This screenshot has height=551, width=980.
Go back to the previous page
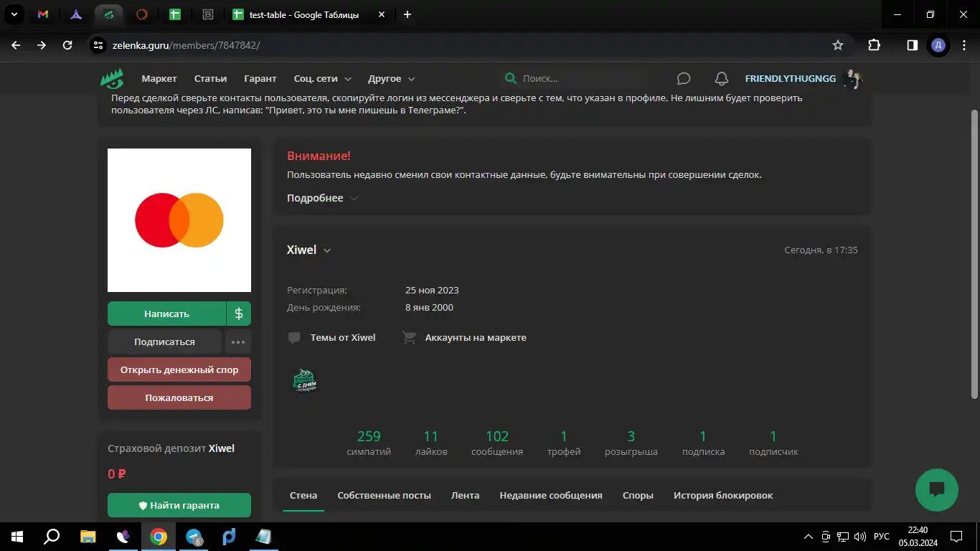(16, 45)
